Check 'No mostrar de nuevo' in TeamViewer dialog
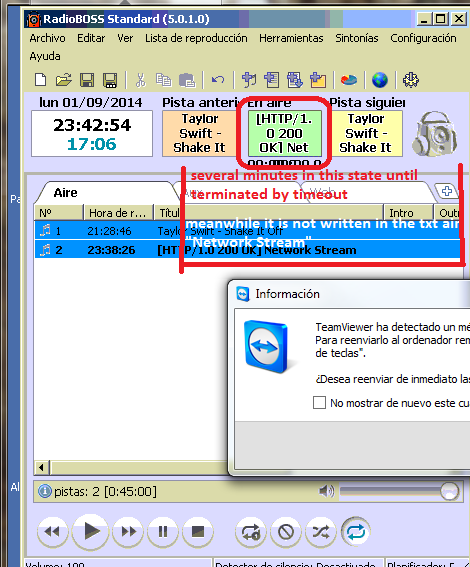The image size is (470, 567). 319,402
